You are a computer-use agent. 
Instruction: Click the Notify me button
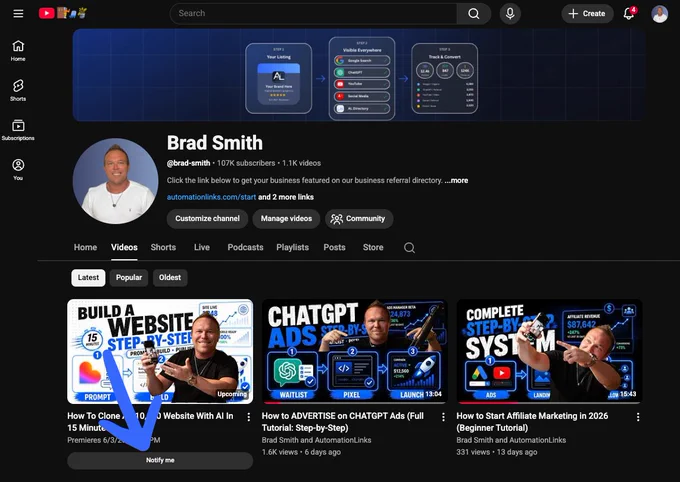tap(160, 460)
